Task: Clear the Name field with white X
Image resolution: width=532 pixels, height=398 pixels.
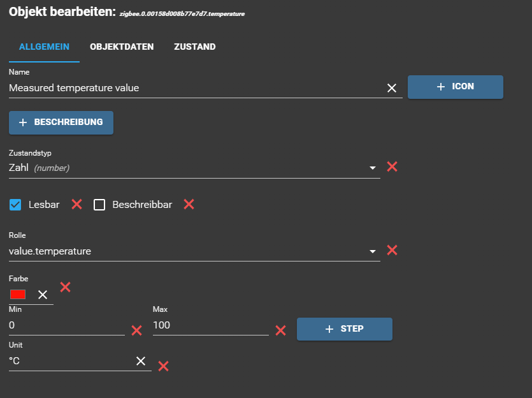Action: coord(392,88)
